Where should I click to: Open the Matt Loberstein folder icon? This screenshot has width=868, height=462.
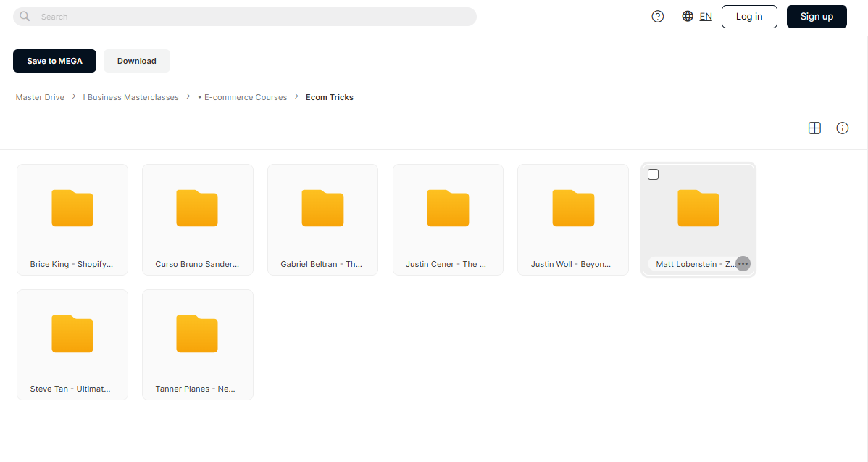(698, 208)
